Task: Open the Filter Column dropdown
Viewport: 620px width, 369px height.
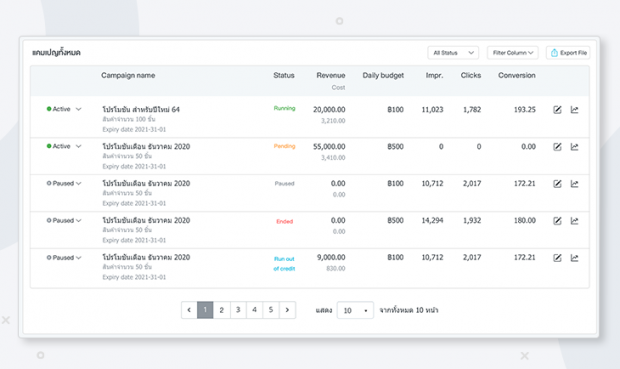Action: 512,53
